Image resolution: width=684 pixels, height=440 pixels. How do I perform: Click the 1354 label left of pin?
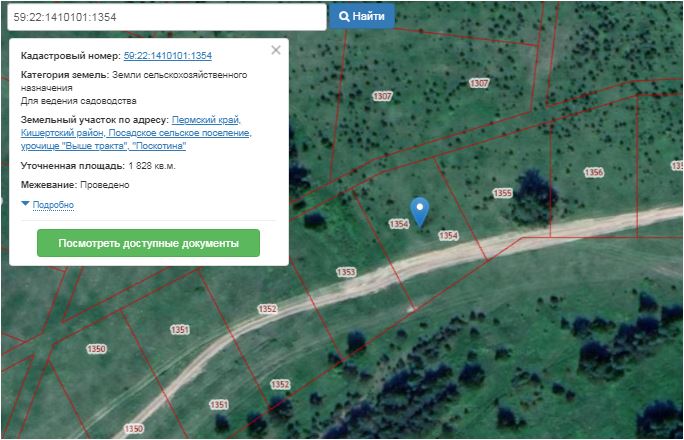coord(399,224)
